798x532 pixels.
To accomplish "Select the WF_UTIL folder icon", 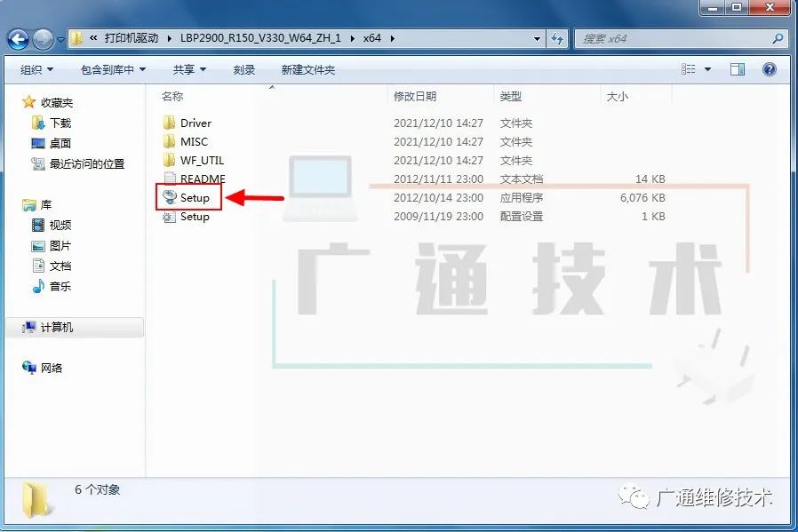I will (x=169, y=160).
